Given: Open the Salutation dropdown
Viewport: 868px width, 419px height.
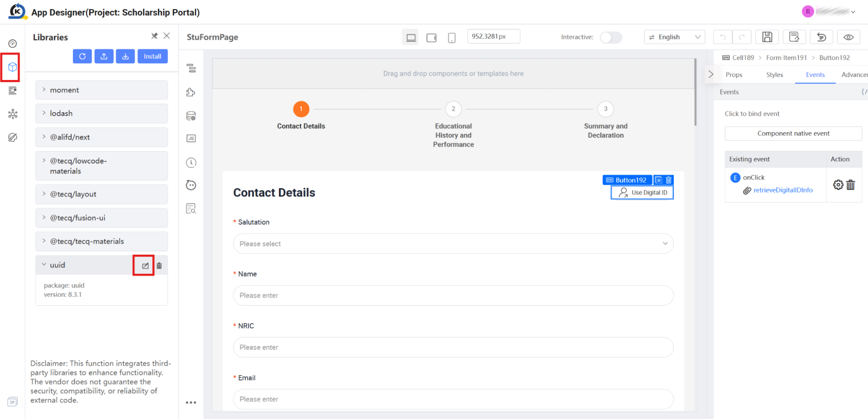Looking at the screenshot, I should point(453,244).
